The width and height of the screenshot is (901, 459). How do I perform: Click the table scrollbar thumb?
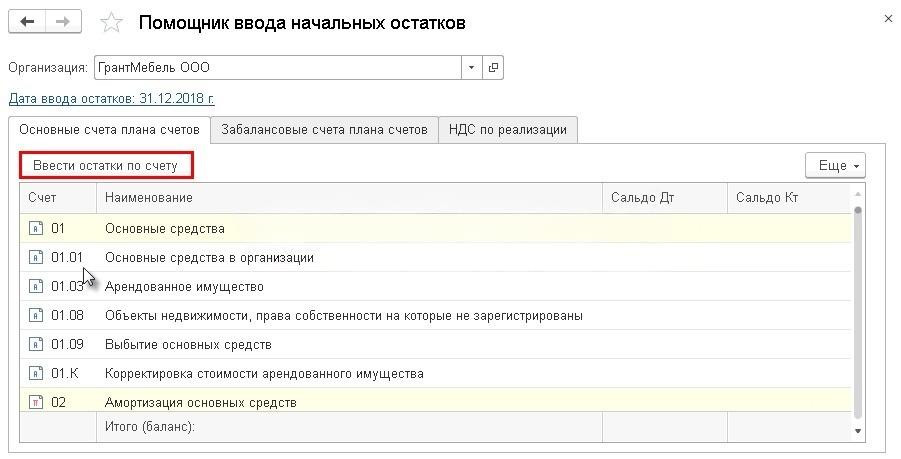(x=858, y=313)
